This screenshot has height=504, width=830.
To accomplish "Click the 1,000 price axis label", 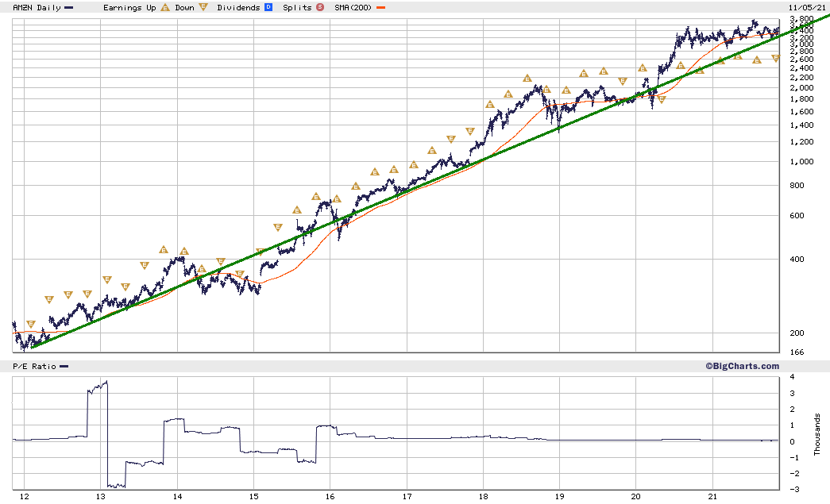I will pyautogui.click(x=802, y=162).
